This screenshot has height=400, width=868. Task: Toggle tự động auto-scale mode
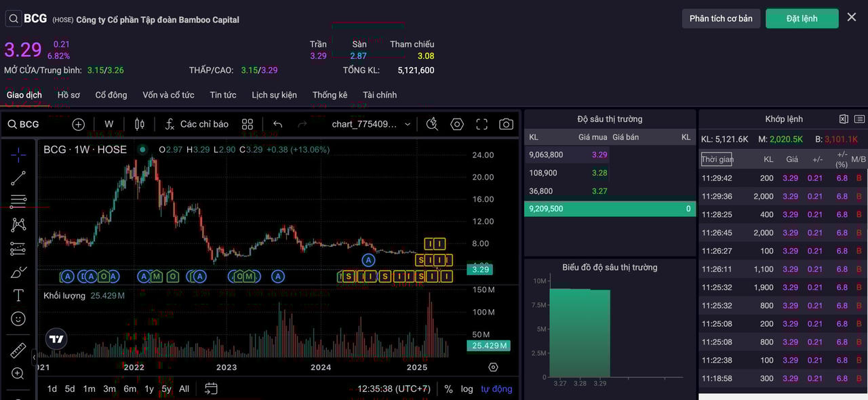[496, 388]
